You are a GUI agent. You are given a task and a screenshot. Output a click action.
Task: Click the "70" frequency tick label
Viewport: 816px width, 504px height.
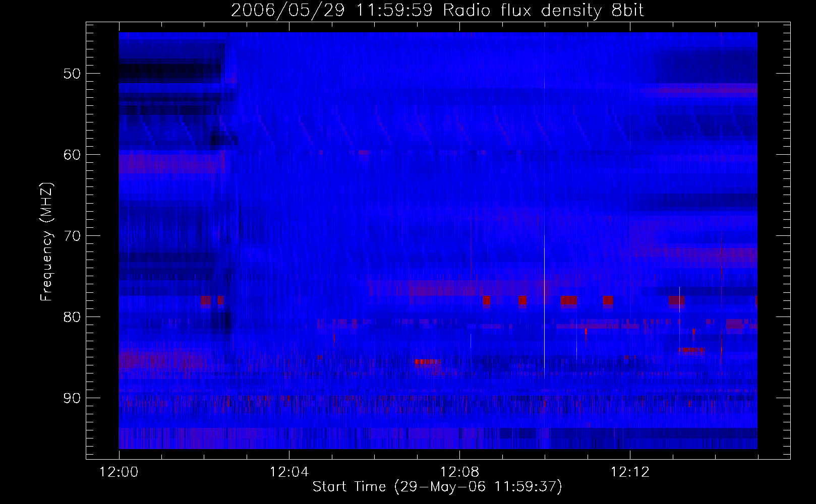tap(72, 236)
